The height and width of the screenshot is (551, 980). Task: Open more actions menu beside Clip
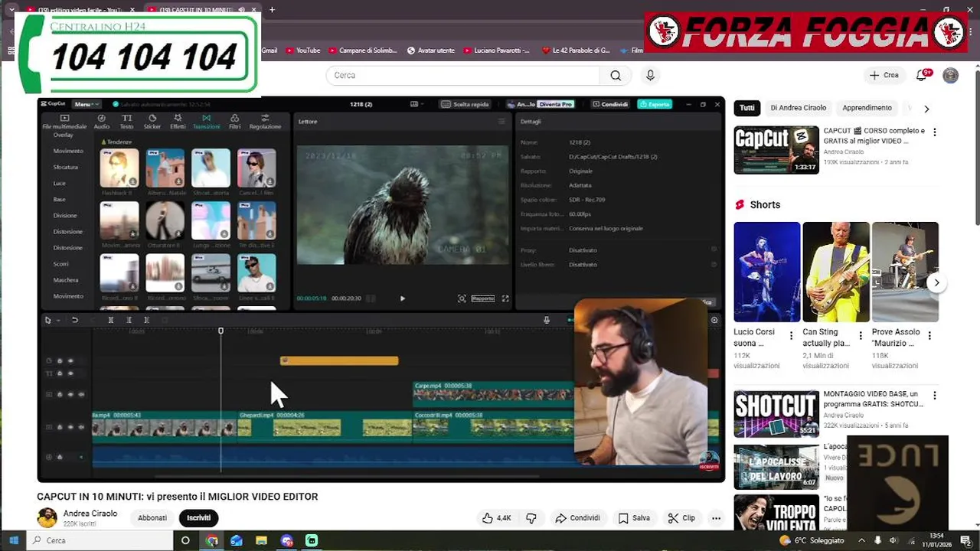[716, 518]
